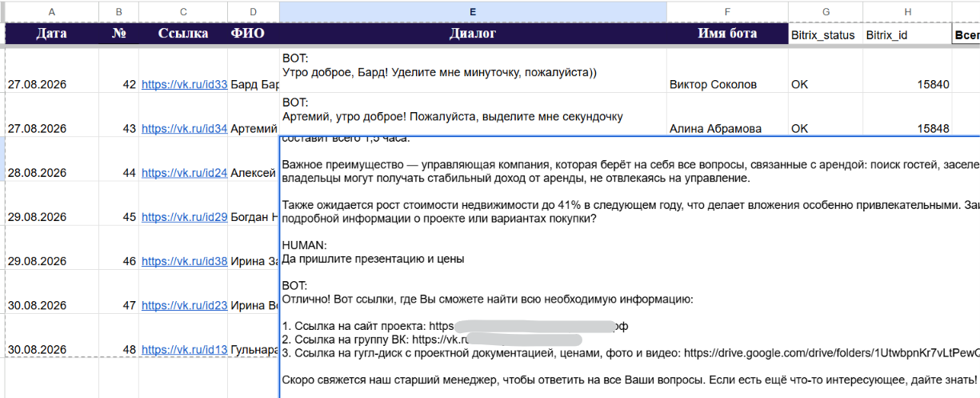Select OK status for Виктор Соколов
Viewport: 980px width, 398px height.
(826, 70)
